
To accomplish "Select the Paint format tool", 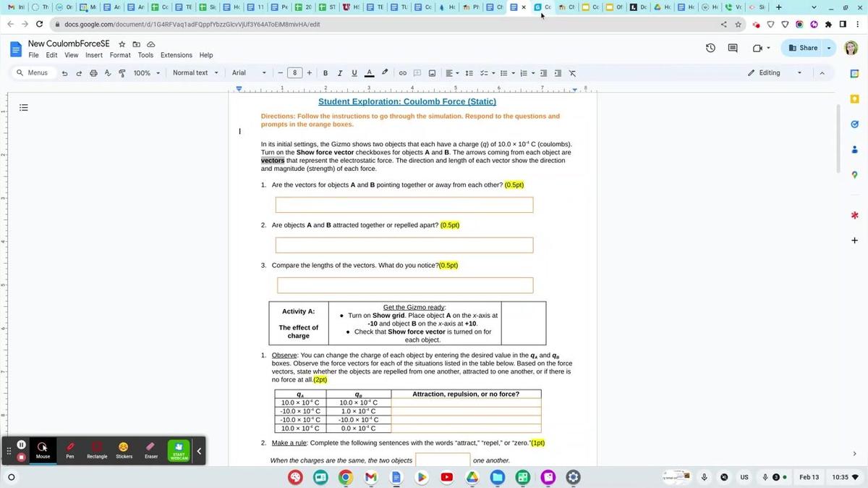I will pos(122,73).
